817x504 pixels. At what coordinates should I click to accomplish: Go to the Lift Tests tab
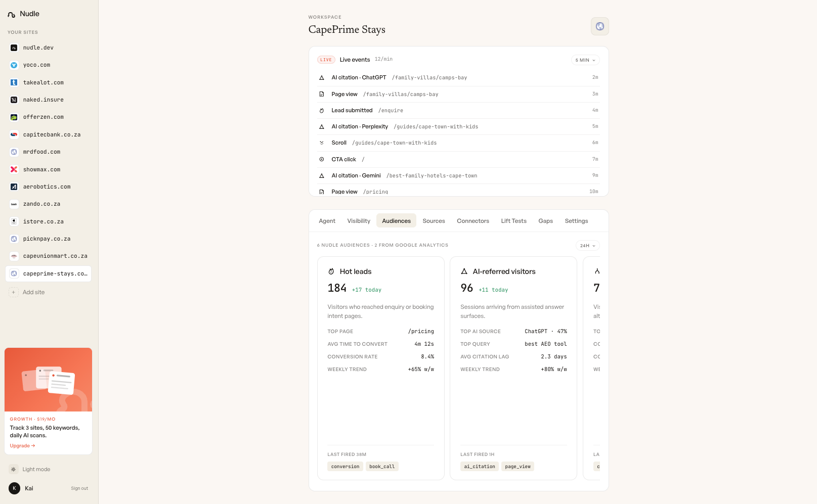[513, 221]
